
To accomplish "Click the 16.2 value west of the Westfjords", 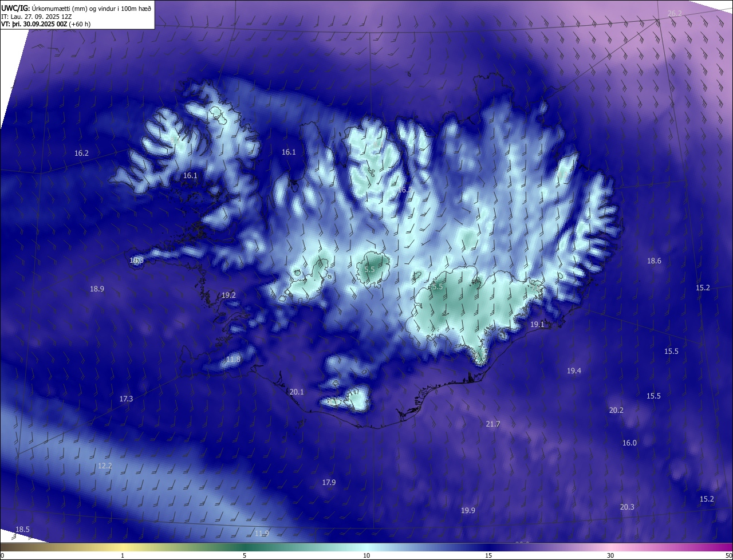I will point(82,153).
